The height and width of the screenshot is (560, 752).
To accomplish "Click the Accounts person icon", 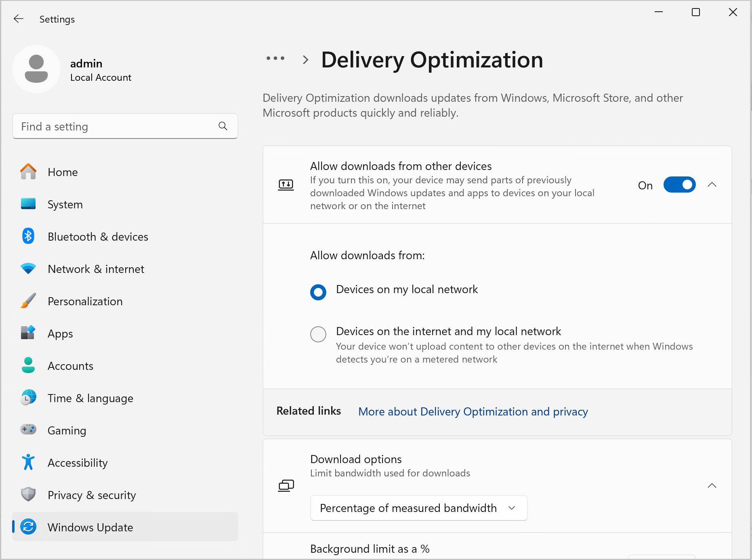I will 28,365.
